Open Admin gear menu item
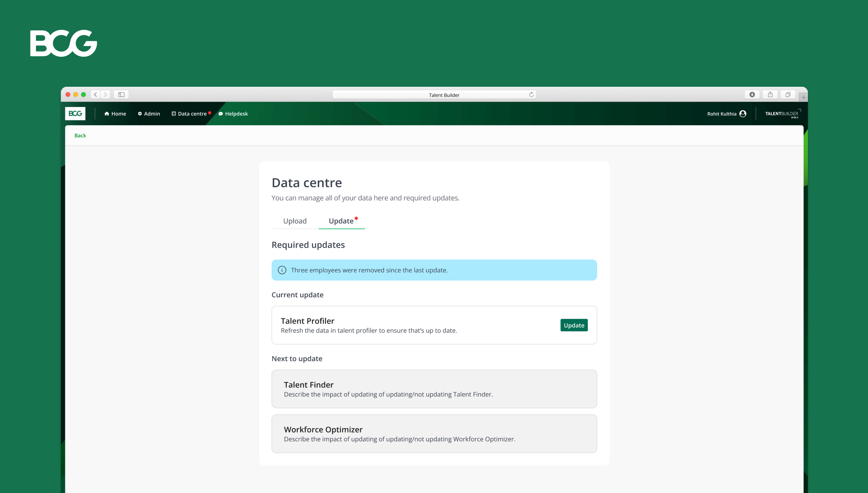 (149, 114)
